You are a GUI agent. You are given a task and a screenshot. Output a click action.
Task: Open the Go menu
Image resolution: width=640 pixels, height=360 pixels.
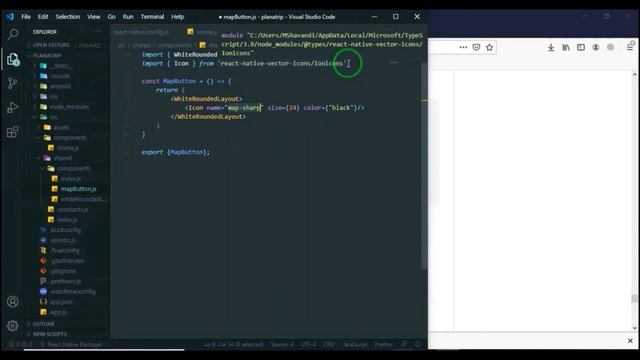[111, 17]
